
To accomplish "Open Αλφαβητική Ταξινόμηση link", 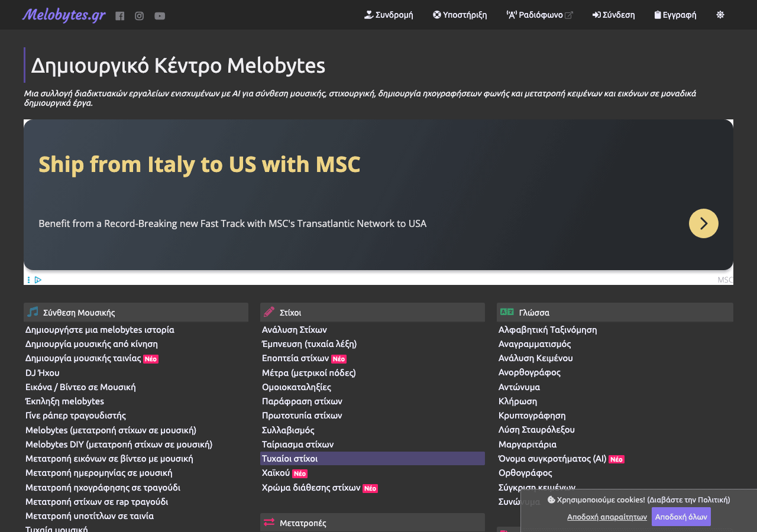I will coord(548,329).
